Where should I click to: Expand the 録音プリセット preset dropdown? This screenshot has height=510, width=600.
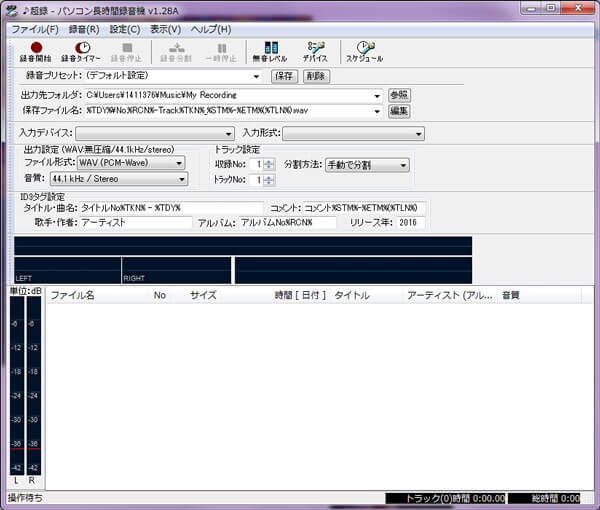click(256, 76)
